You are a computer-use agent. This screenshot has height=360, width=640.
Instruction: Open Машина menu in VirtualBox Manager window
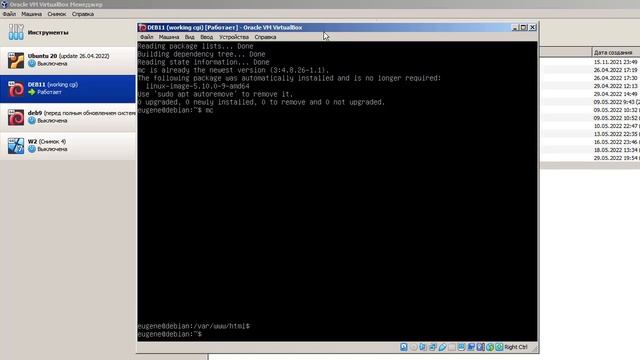(x=31, y=14)
